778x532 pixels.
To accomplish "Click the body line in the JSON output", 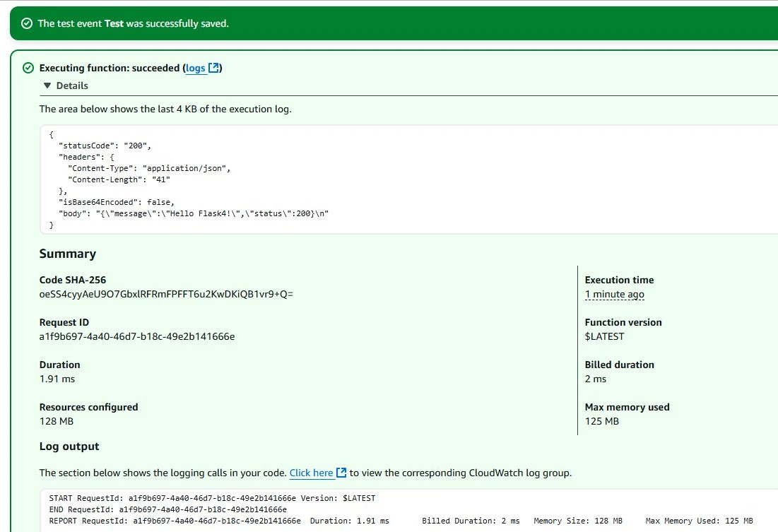I will pyautogui.click(x=194, y=213).
